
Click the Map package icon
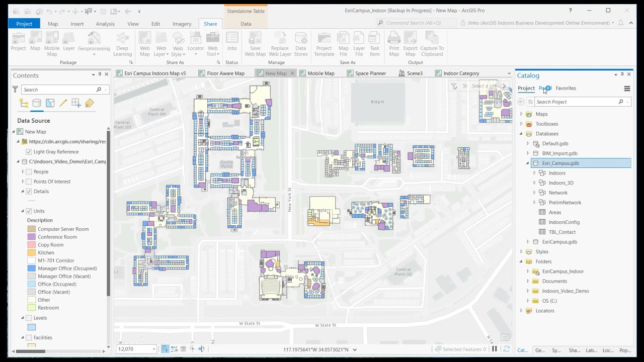[35, 42]
